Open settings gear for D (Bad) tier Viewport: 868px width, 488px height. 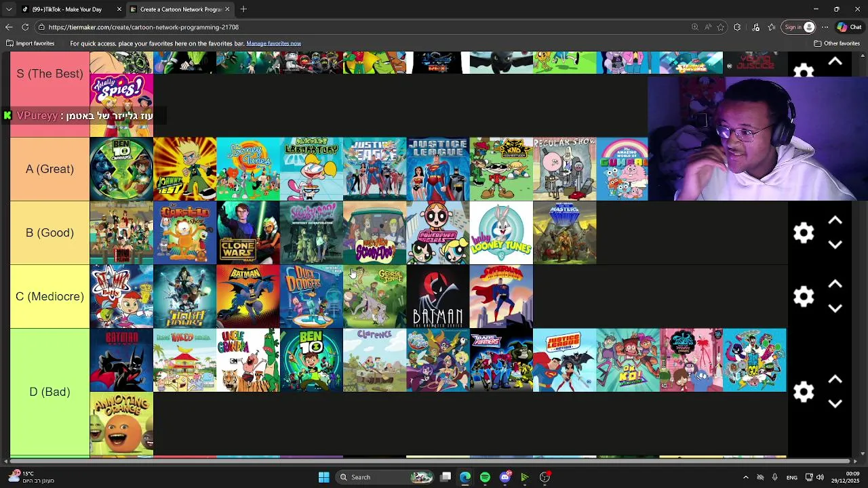point(804,392)
